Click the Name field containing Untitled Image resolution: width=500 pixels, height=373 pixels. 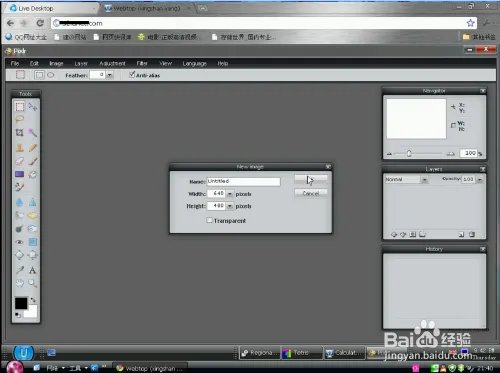click(x=243, y=181)
